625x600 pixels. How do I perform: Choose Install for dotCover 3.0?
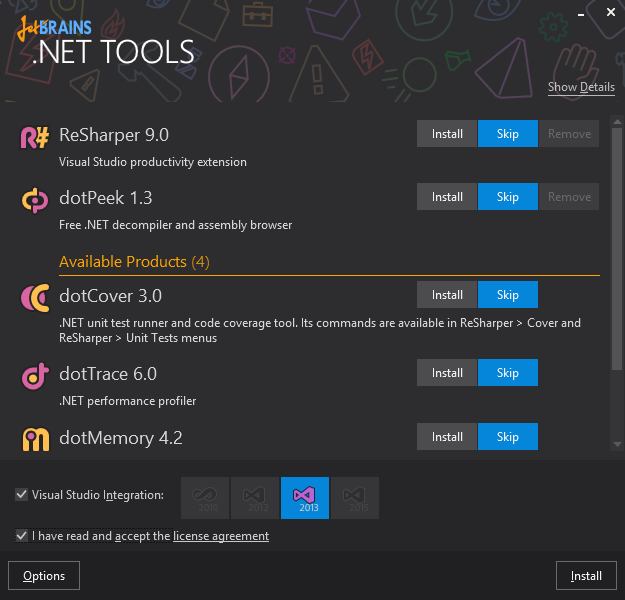click(447, 295)
